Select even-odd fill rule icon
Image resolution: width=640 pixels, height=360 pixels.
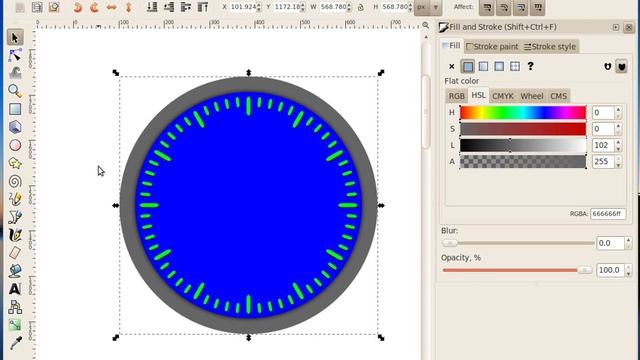[608, 67]
